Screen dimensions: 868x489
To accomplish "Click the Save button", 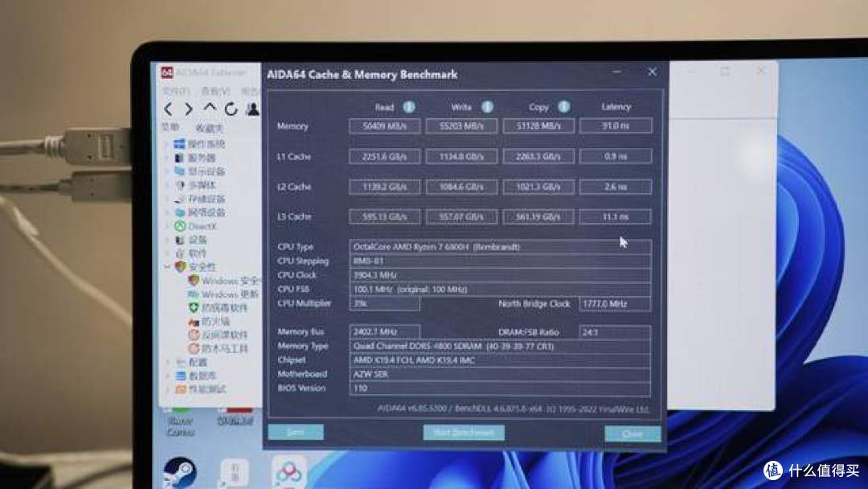I will pos(296,432).
